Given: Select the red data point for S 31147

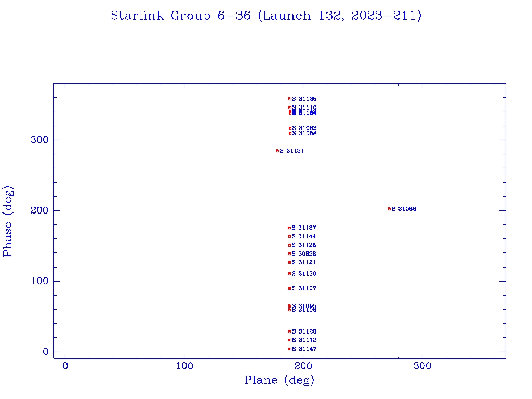Looking at the screenshot, I should pos(290,349).
